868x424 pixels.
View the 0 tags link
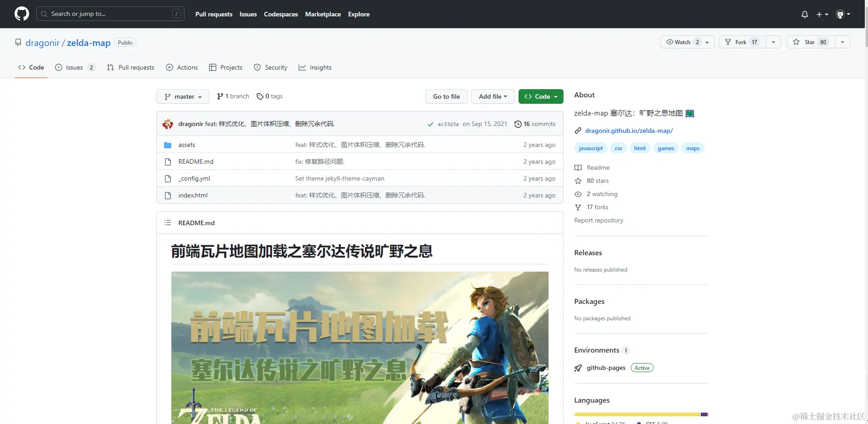[269, 96]
